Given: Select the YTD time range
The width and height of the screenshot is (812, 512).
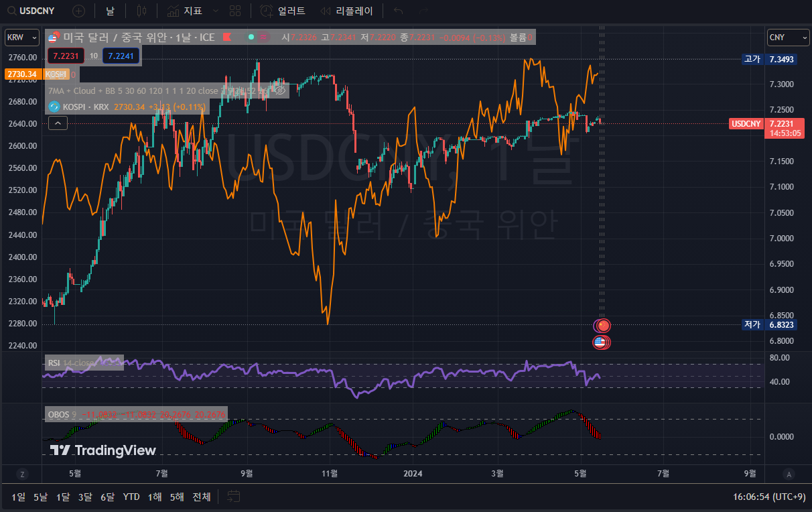Looking at the screenshot, I should pos(131,497).
